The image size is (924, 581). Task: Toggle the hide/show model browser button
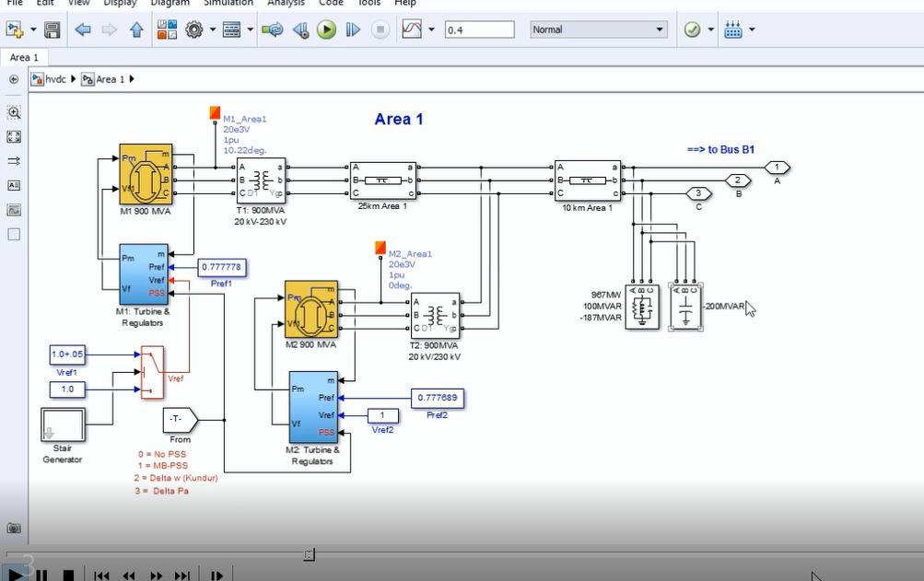click(14, 79)
